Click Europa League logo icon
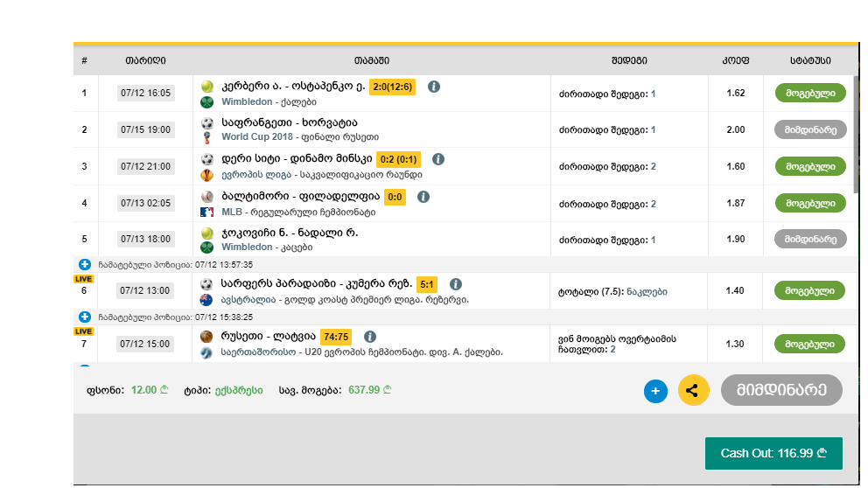The height and width of the screenshot is (488, 868). tap(207, 175)
